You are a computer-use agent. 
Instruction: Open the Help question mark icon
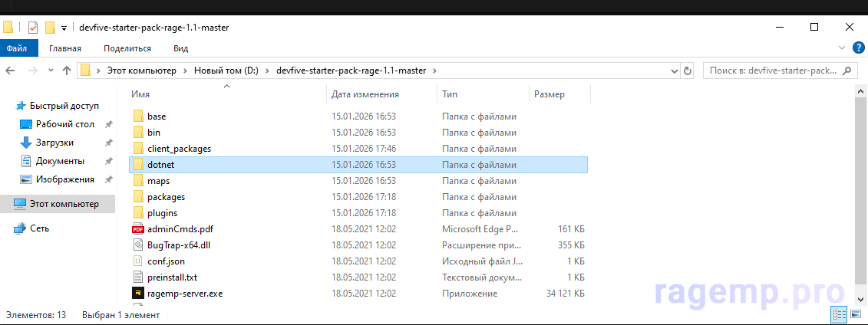click(x=857, y=48)
